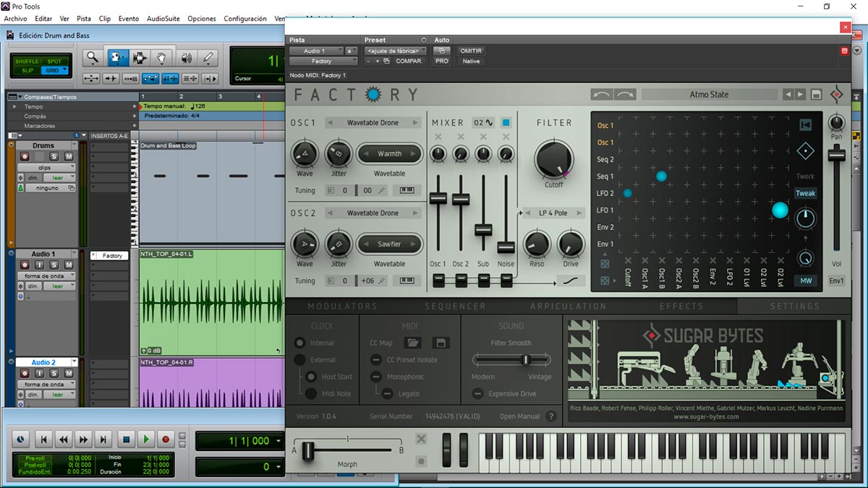Viewport: 868px width, 488px height.
Task: Select External clock radio button
Action: [x=299, y=360]
